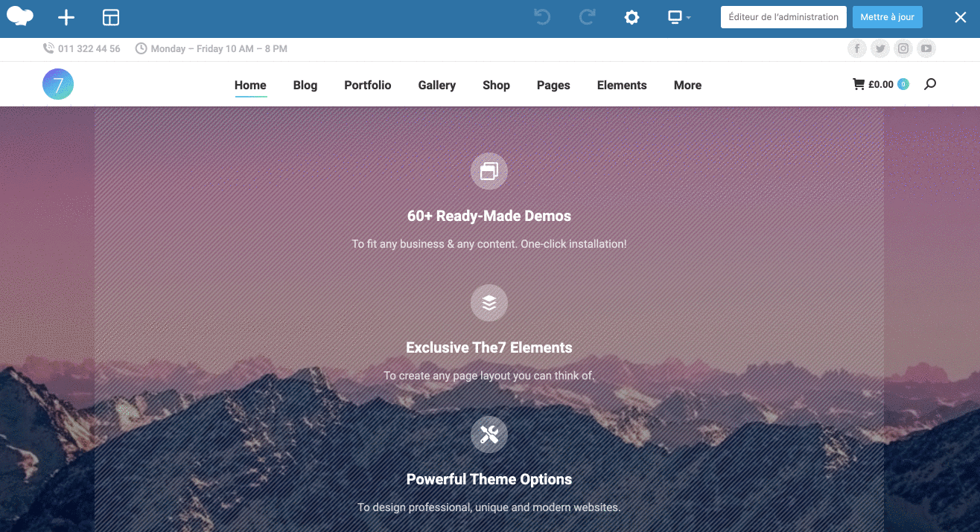Screen dimensions: 980x532
Task: Expand the Pages menu
Action: (553, 86)
